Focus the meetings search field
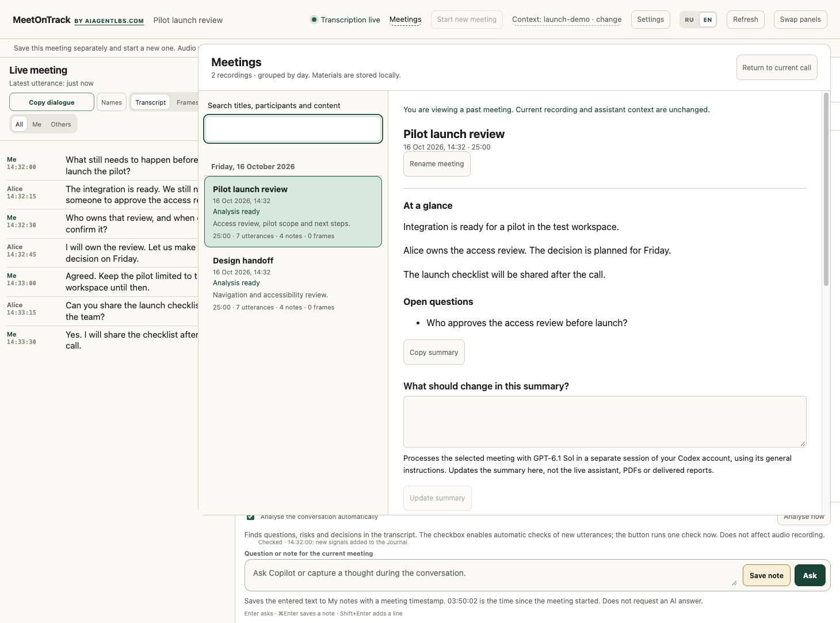 click(293, 129)
